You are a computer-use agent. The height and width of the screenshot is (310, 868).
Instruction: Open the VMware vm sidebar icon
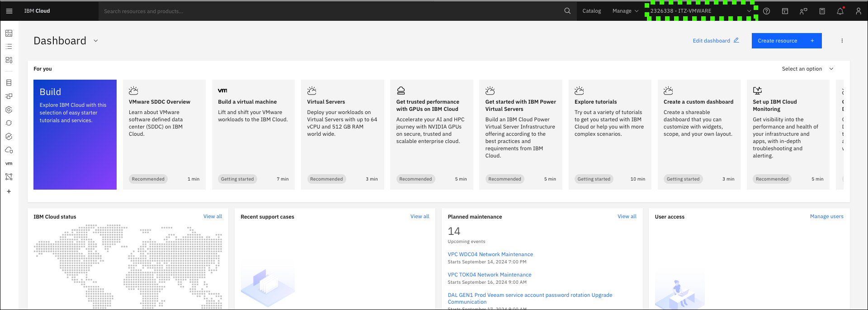click(9, 163)
